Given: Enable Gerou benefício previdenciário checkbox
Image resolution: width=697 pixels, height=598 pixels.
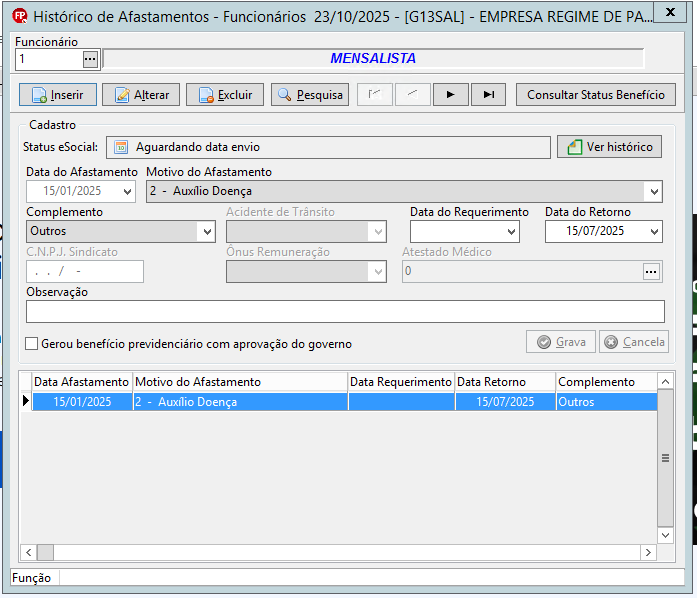Looking at the screenshot, I should 32,344.
